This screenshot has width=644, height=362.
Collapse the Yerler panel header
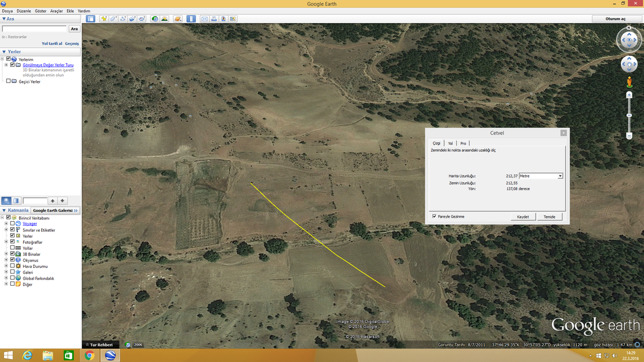(4, 51)
